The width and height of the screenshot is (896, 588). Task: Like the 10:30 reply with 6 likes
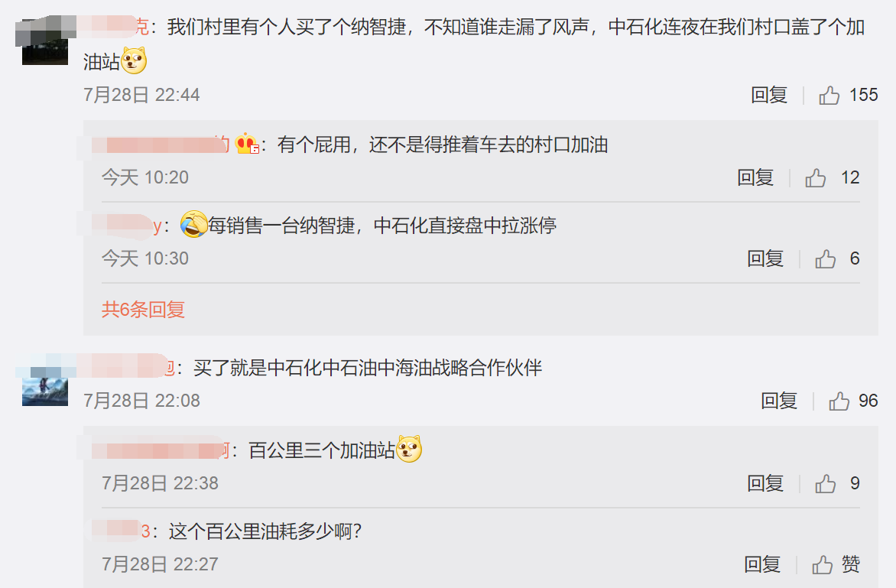tap(825, 259)
